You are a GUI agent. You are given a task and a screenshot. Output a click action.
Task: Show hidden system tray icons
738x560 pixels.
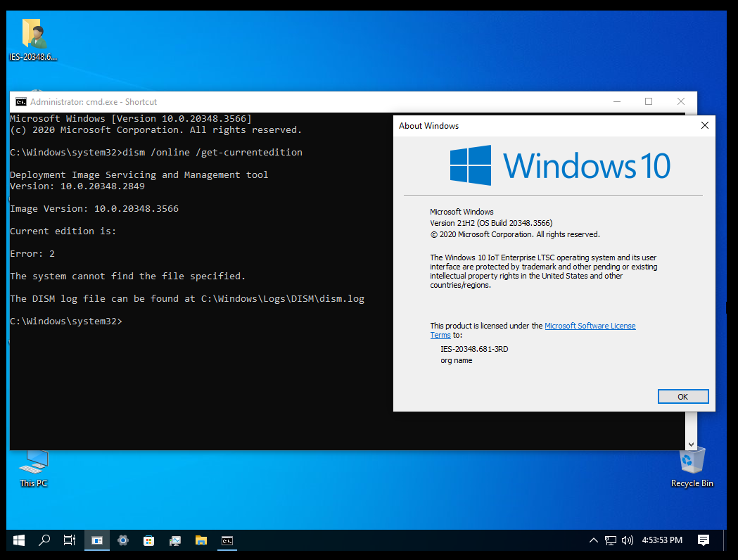click(x=594, y=540)
